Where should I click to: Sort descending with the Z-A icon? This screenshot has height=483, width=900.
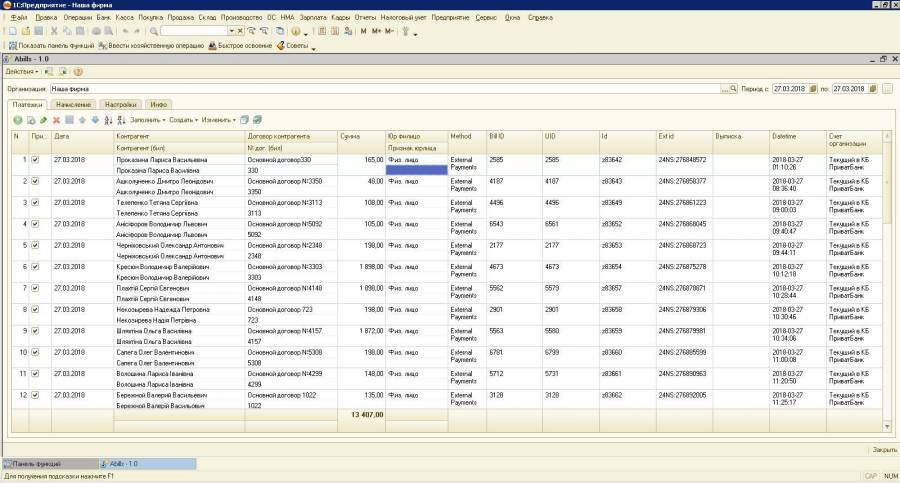121,120
